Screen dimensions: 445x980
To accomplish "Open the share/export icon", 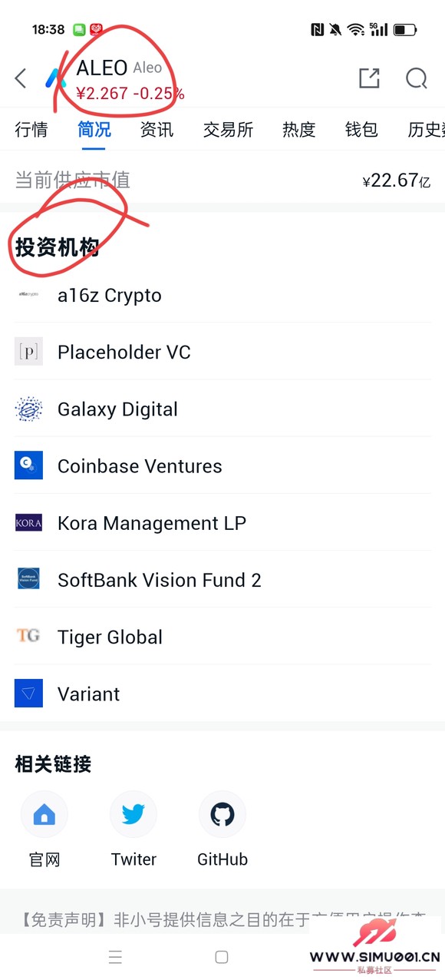I will pos(369,78).
